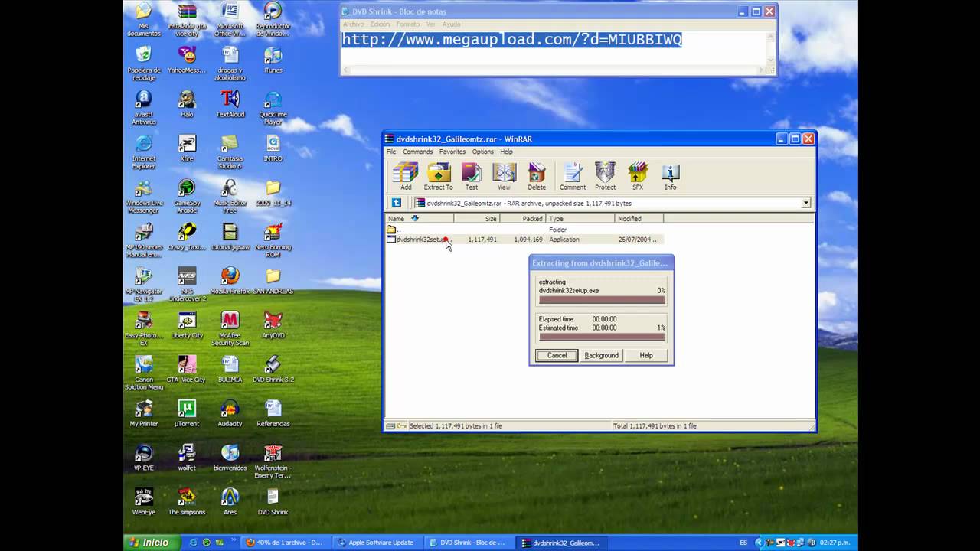
Task: Open the WinRAR Options menu
Action: coord(482,152)
